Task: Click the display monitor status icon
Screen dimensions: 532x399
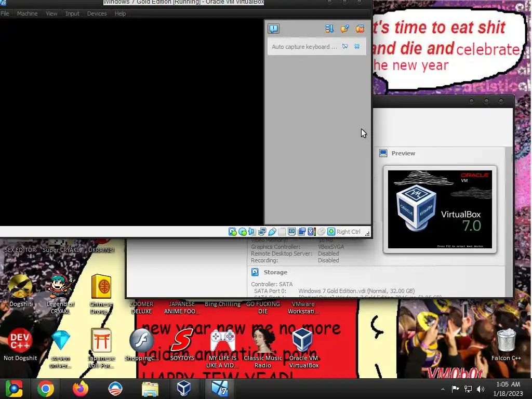Action: (x=291, y=232)
